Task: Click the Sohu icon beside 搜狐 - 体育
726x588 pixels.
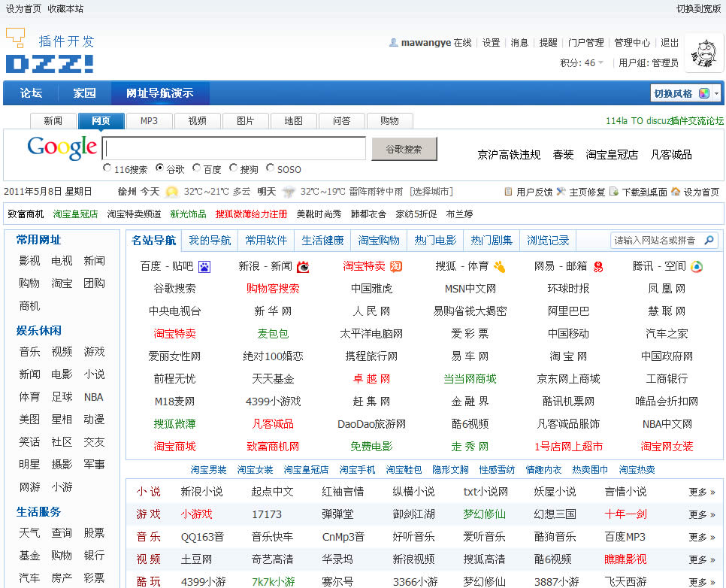Action: click(499, 267)
